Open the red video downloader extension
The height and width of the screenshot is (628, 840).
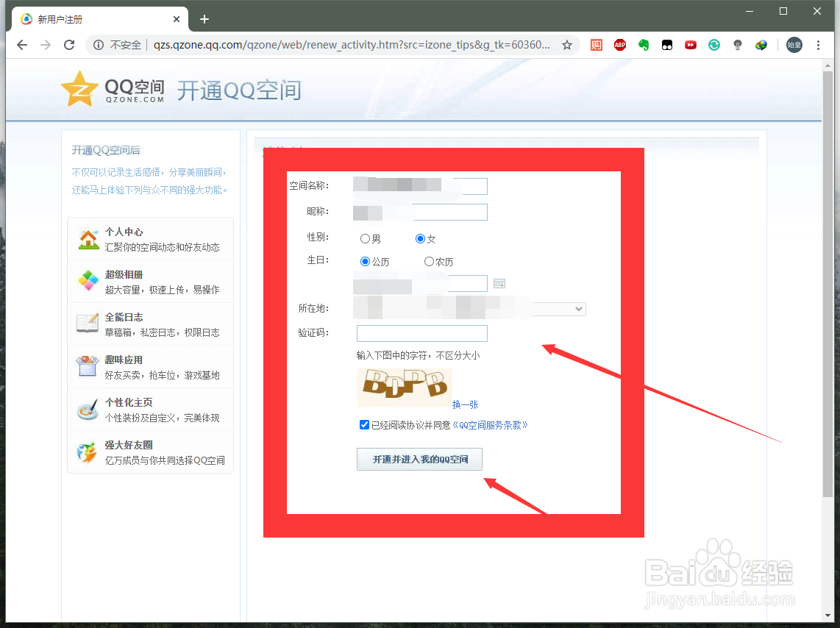coord(691,45)
